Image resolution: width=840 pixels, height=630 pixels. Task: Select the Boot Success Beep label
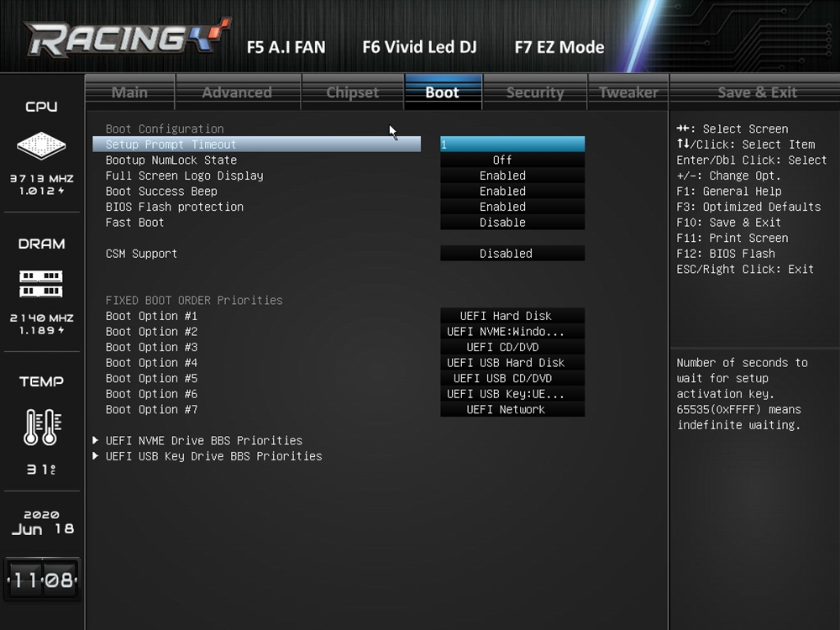click(x=161, y=191)
